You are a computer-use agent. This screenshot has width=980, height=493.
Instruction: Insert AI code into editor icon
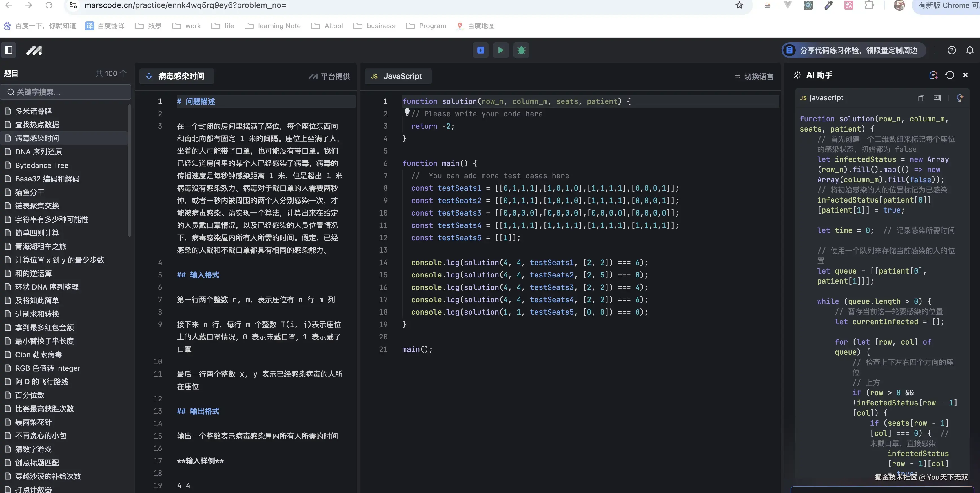[937, 98]
